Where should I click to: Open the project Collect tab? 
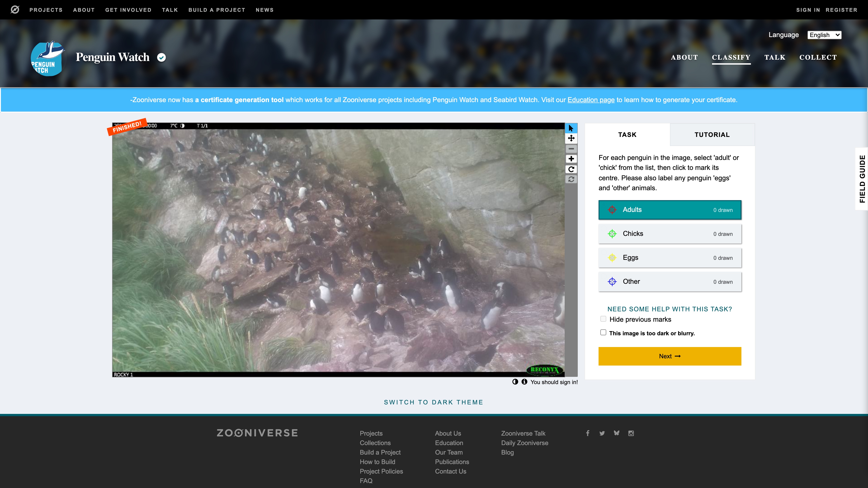[818, 58]
